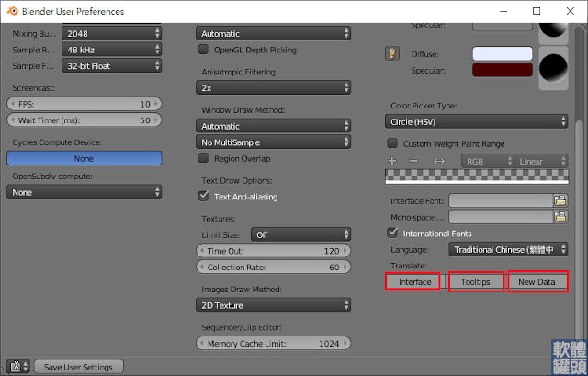Select None for Cycles Compute Device
Image resolution: width=588 pixels, height=376 pixels.
coord(84,158)
